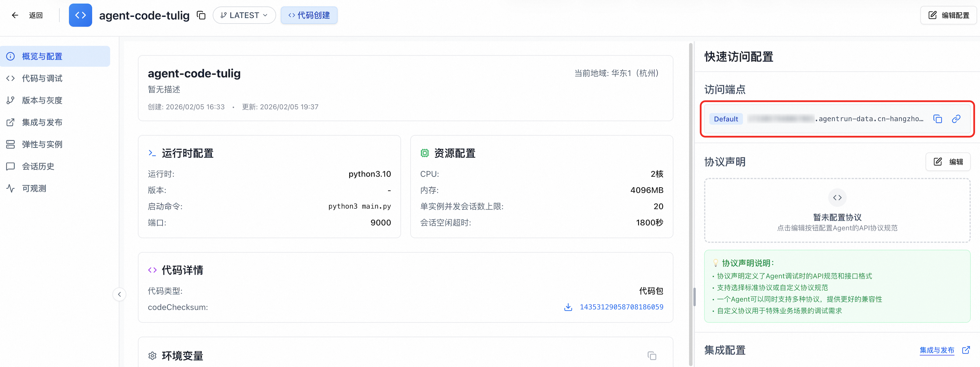Copy the agent name agent-code-tulig
This screenshot has width=980, height=367.
point(201,15)
